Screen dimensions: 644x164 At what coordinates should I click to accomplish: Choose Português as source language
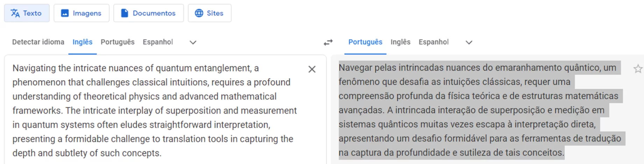118,42
